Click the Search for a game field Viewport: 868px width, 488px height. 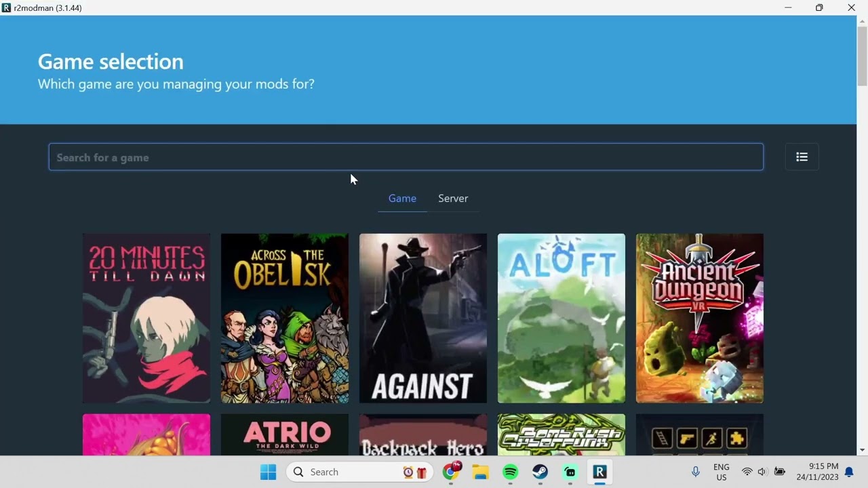pos(406,157)
